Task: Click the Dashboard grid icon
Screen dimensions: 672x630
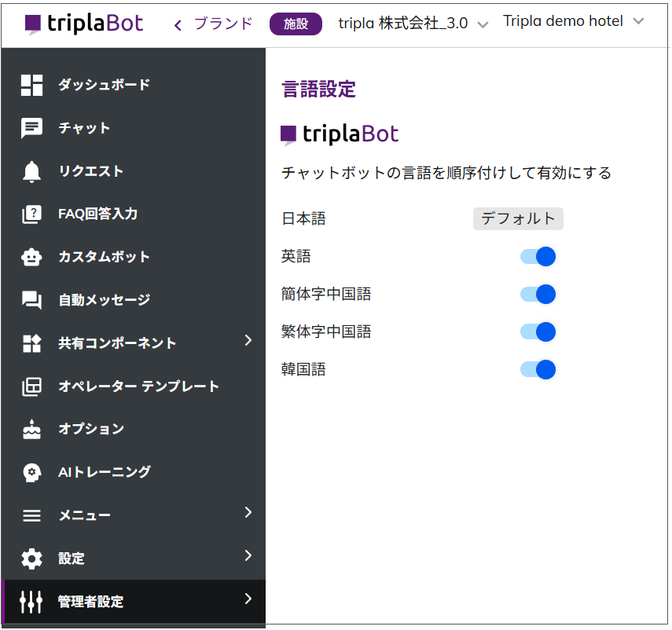Action: coord(31,85)
